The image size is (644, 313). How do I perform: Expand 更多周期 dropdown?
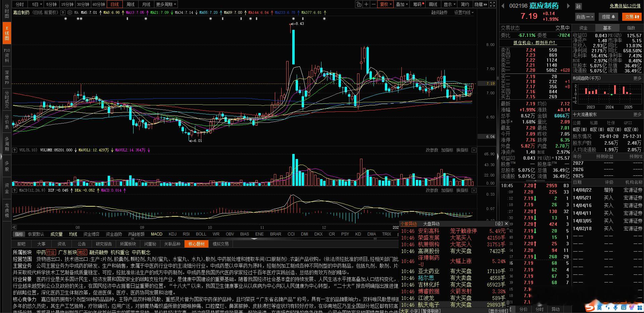166,4
